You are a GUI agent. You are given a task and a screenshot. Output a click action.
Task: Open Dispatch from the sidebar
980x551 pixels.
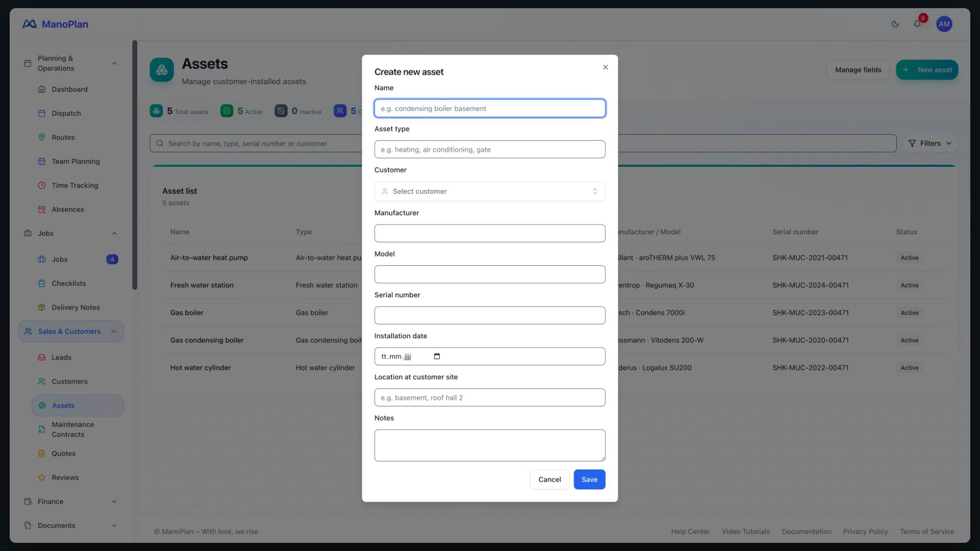tap(66, 113)
